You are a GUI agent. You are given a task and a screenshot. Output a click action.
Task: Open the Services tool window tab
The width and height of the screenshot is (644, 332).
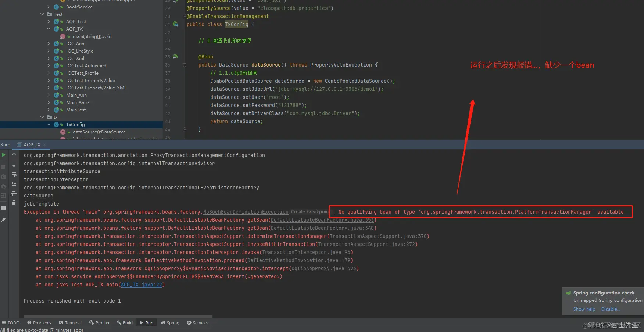pyautogui.click(x=197, y=323)
